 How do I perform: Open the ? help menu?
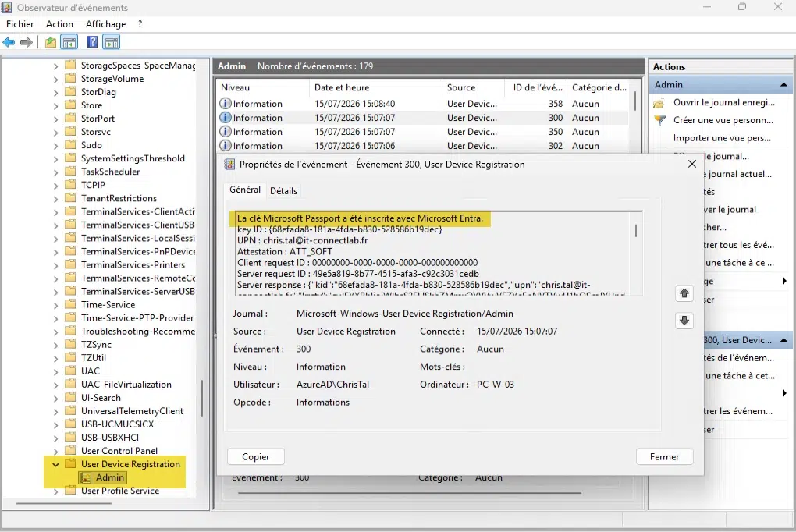coord(140,24)
